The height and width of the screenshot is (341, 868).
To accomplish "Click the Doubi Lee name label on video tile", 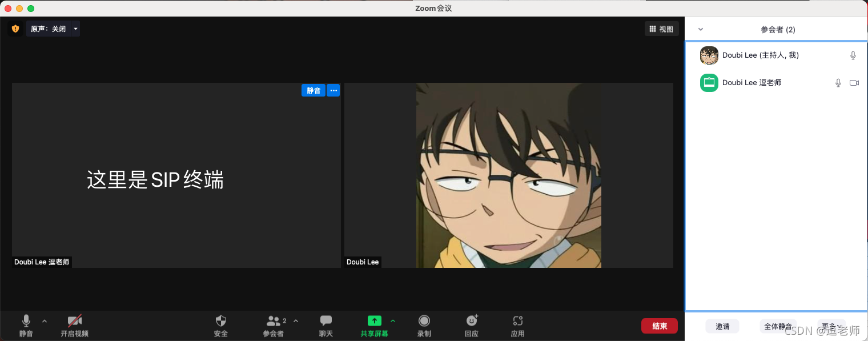I will pos(363,262).
